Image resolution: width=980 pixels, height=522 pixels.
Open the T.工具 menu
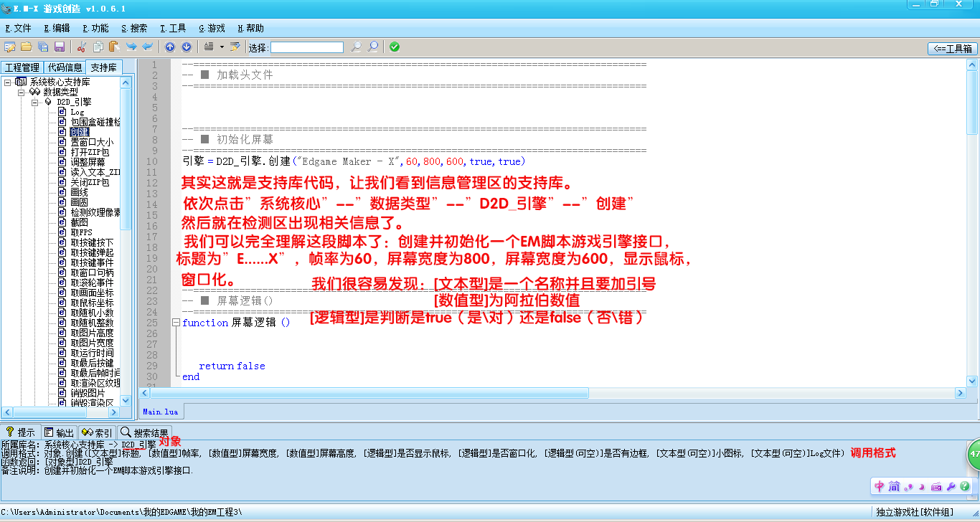click(x=173, y=29)
